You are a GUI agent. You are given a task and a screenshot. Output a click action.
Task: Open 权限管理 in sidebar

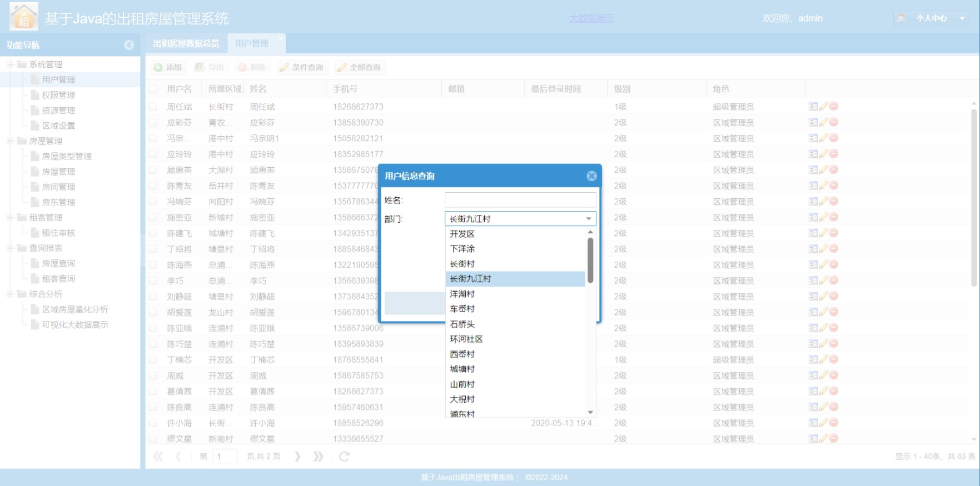point(58,95)
